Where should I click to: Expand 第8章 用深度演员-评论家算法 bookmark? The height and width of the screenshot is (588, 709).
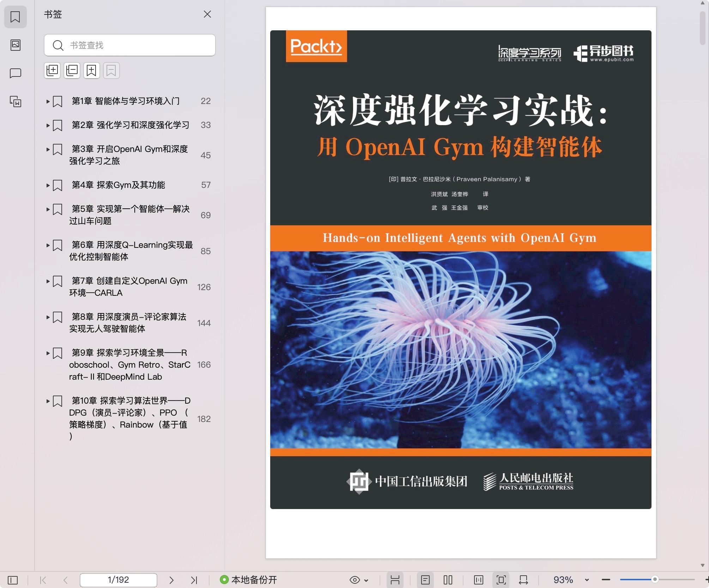[48, 317]
